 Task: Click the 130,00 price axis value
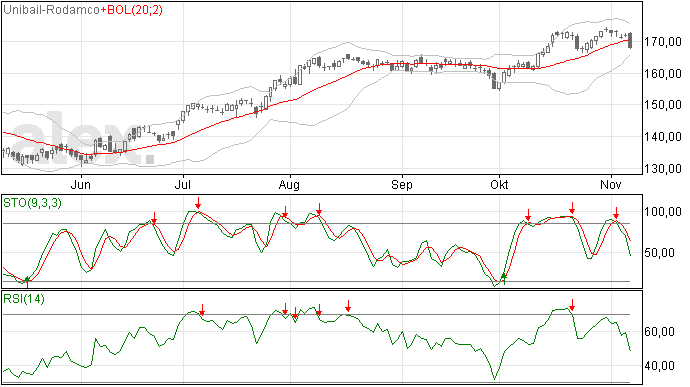click(x=663, y=169)
